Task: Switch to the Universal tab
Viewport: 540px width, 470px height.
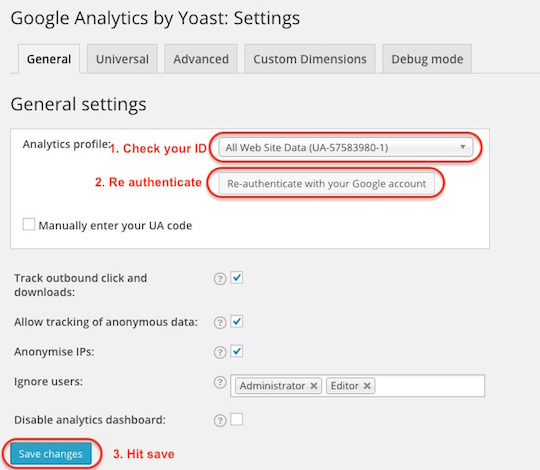Action: (122, 59)
